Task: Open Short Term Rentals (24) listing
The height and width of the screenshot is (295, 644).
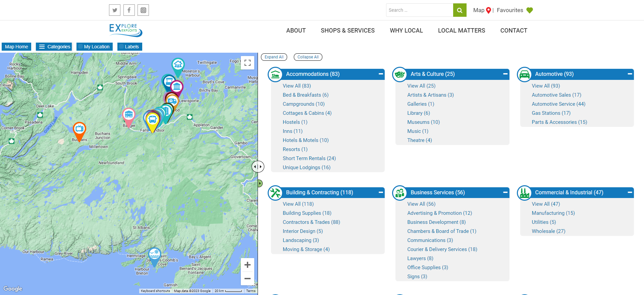Action: [309, 158]
